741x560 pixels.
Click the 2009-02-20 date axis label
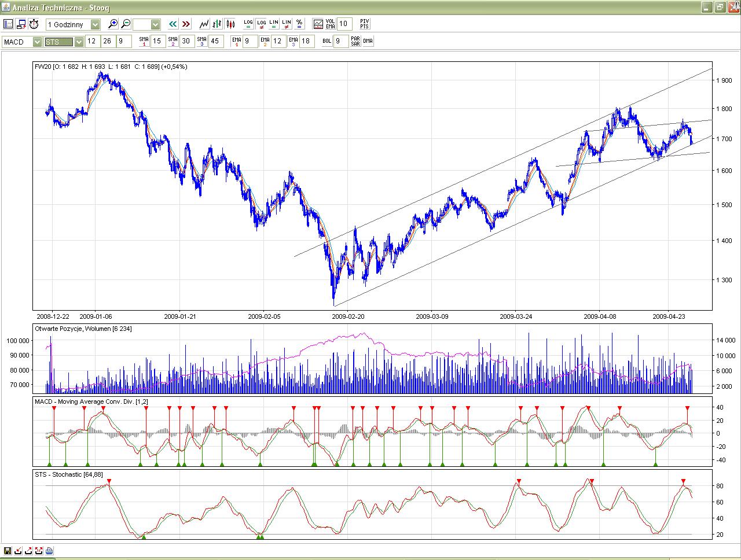[x=348, y=316]
